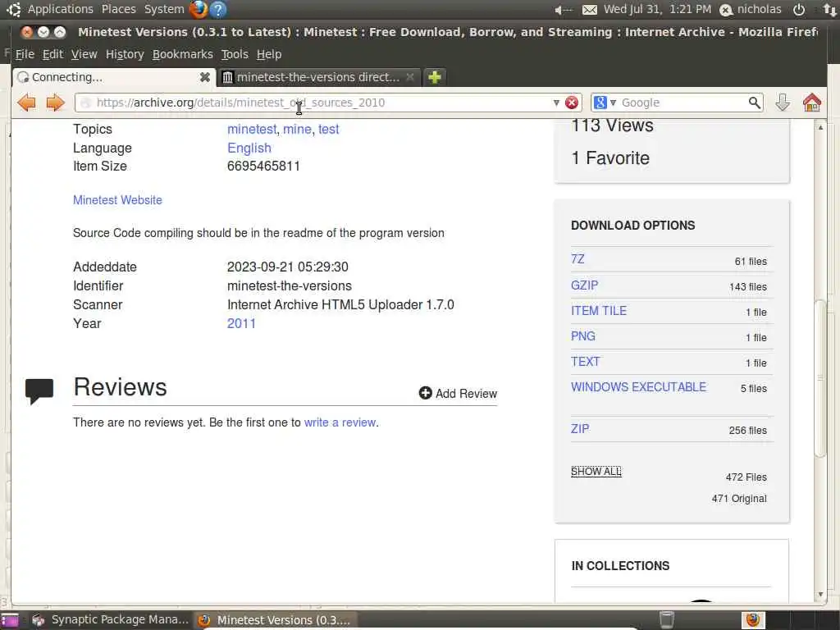Open a new tab with green plus
Viewport: 840px width, 630px height.
[435, 77]
